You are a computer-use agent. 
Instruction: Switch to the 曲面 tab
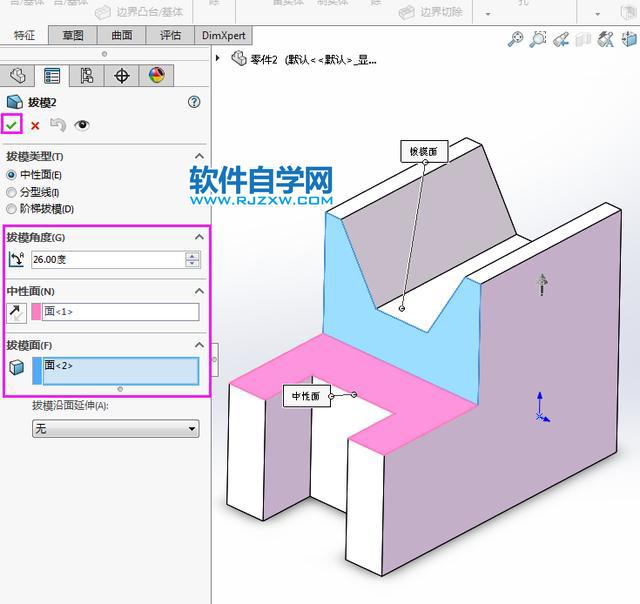(x=122, y=36)
